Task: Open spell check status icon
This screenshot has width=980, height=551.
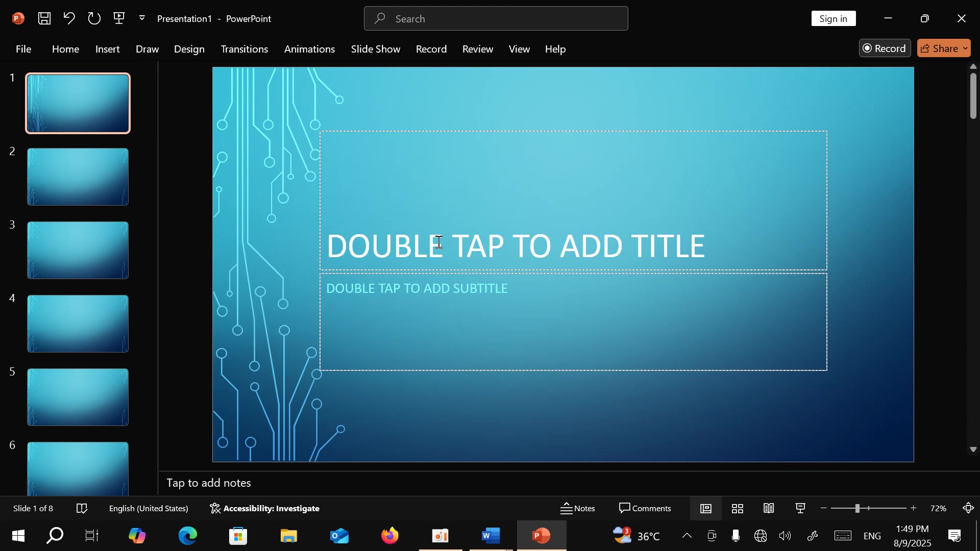Action: click(x=82, y=509)
